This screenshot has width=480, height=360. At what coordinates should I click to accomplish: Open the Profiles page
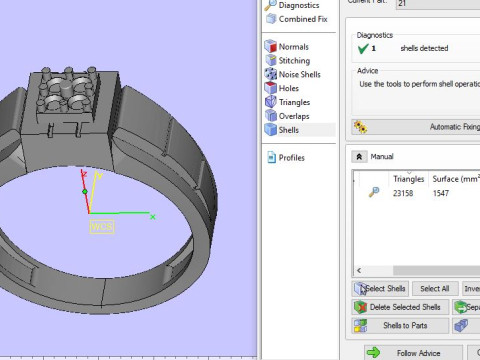coord(286,158)
